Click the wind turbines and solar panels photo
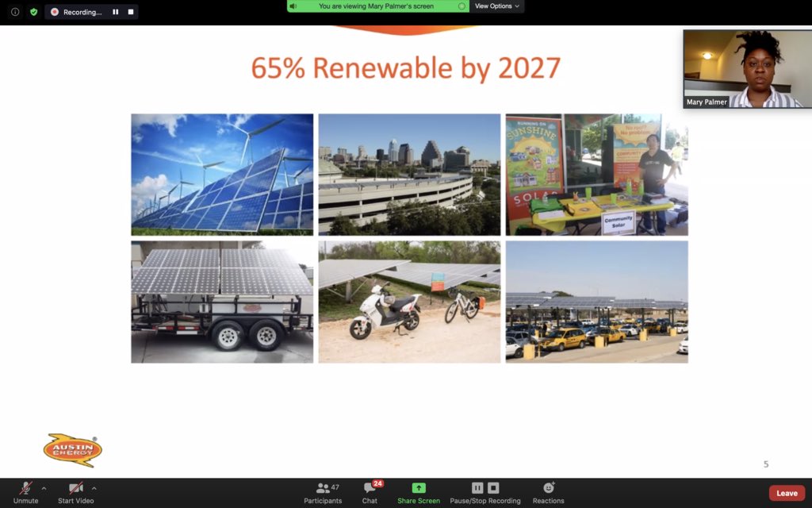The height and width of the screenshot is (508, 812). pyautogui.click(x=222, y=175)
